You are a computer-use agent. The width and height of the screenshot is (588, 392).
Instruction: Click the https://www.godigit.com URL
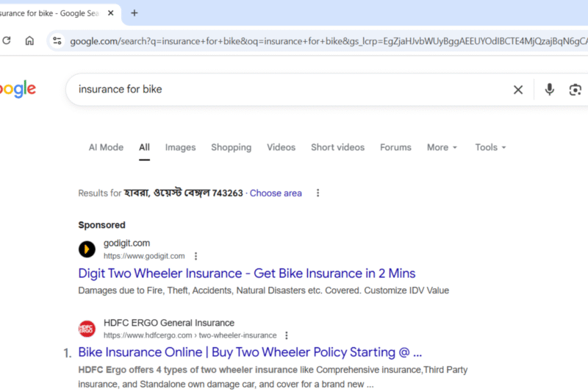pyautogui.click(x=144, y=256)
